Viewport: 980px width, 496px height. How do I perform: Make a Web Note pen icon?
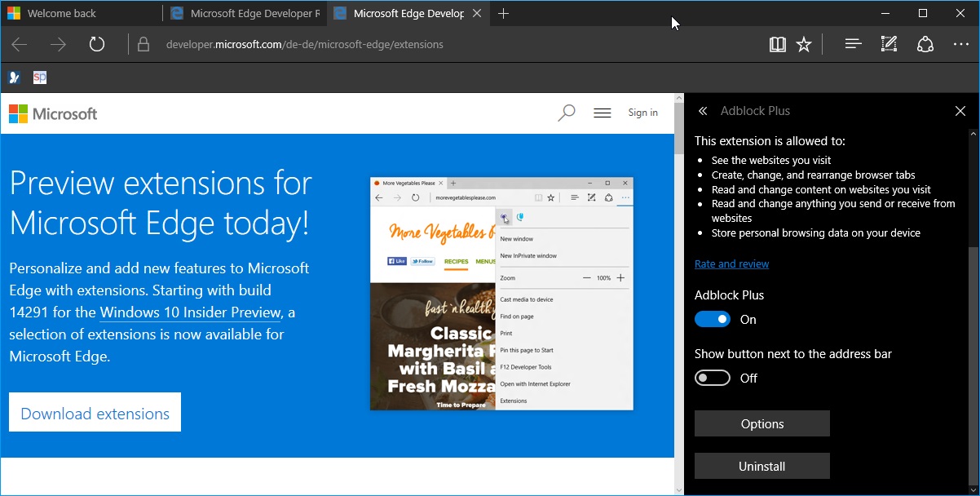coord(890,44)
